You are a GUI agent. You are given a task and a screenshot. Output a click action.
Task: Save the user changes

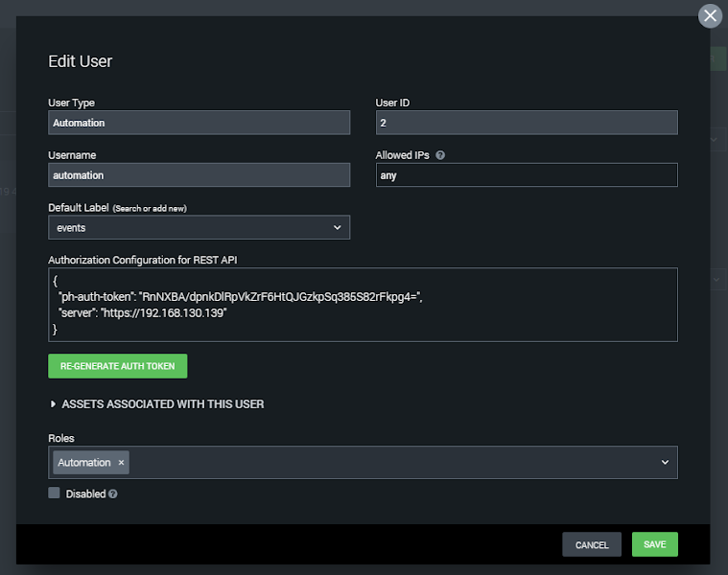(655, 544)
